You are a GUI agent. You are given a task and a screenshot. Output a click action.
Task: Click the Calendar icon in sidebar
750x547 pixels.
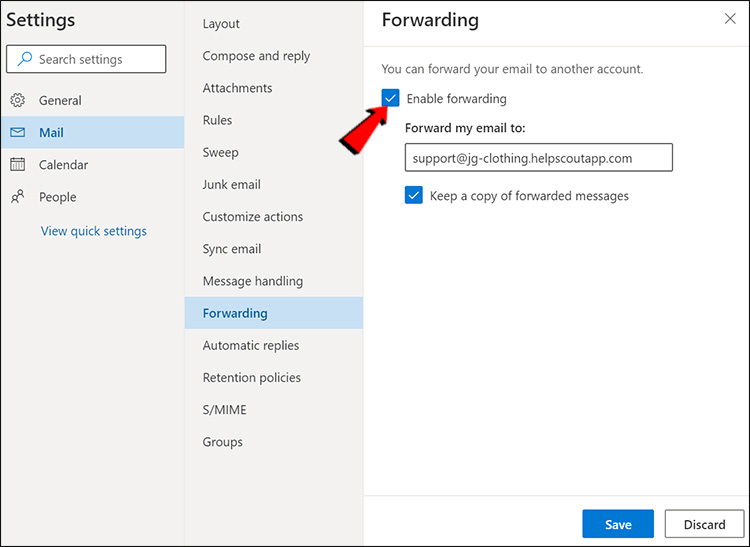coord(18,165)
